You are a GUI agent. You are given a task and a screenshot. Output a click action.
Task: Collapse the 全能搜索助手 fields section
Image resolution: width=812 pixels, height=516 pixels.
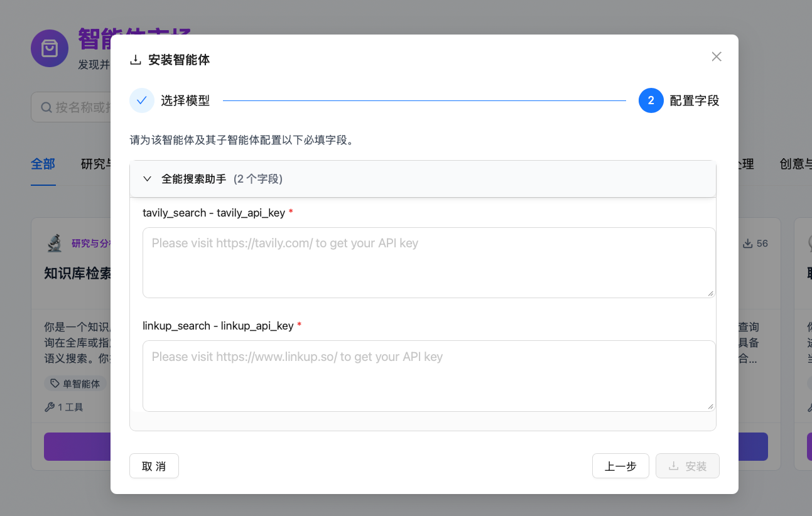point(147,179)
